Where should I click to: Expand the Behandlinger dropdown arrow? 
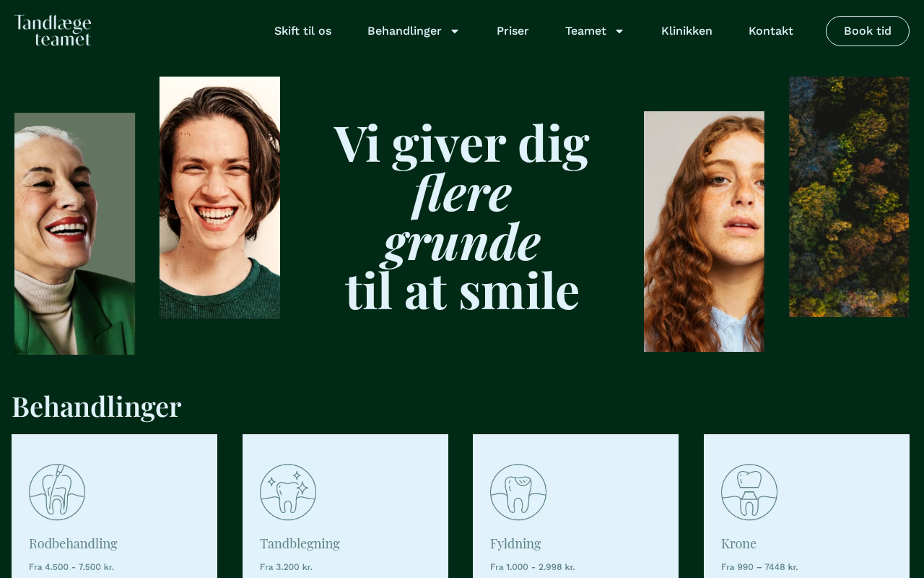tap(455, 31)
